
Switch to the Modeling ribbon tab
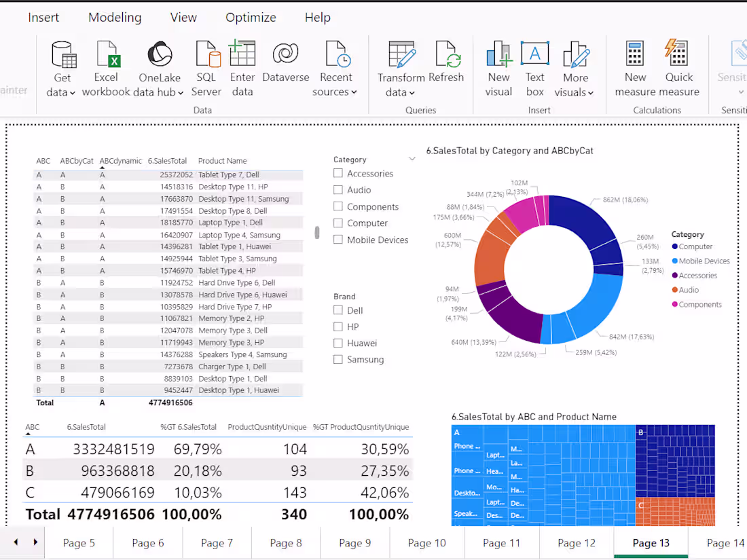(114, 17)
